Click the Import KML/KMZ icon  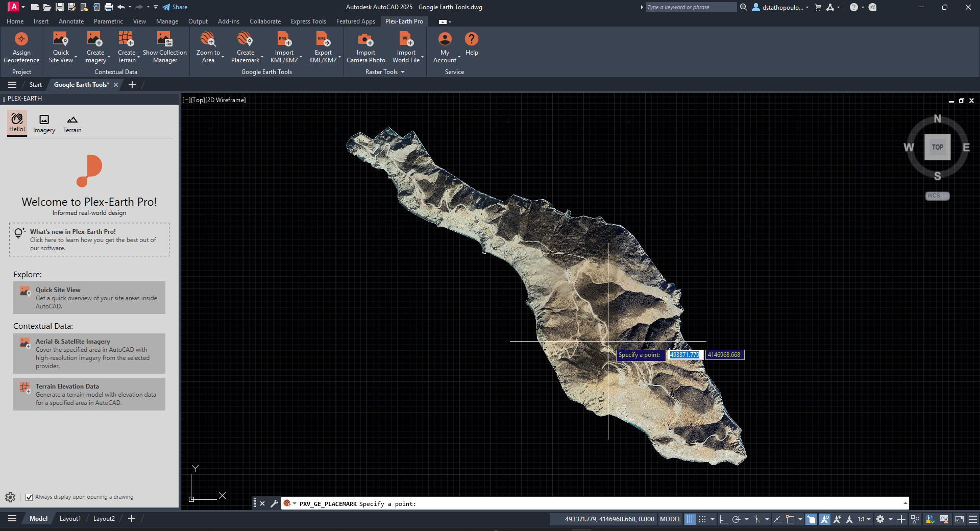coord(284,39)
